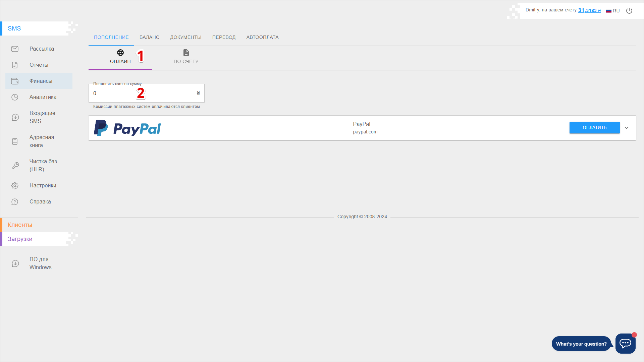Expand the Клиенты sidebar section
Viewport: 644px width, 362px height.
pyautogui.click(x=20, y=225)
